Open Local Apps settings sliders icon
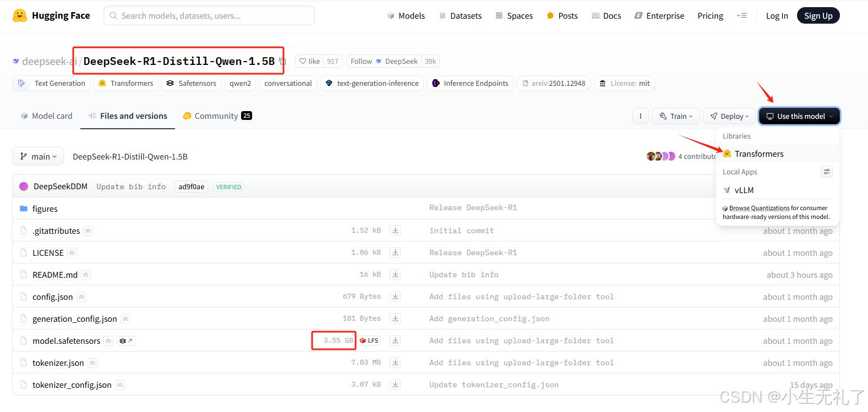This screenshot has width=868, height=412. [827, 172]
